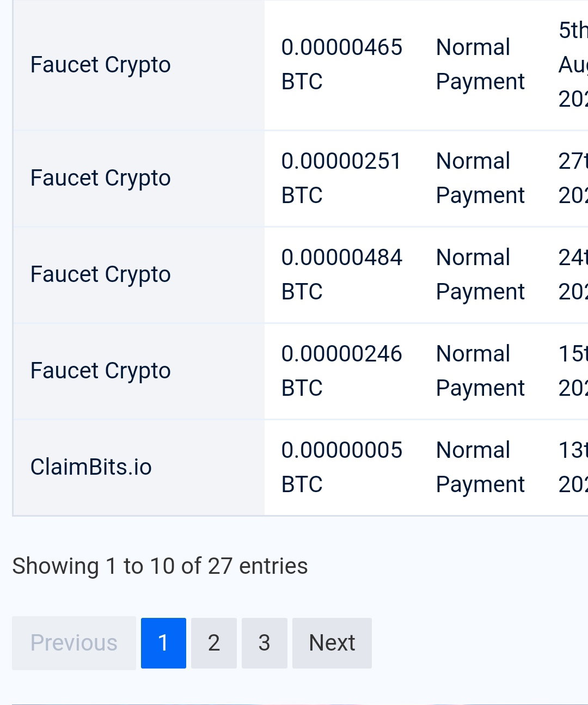
Task: Click the Showing 1 to 10 entries text
Action: click(x=160, y=566)
